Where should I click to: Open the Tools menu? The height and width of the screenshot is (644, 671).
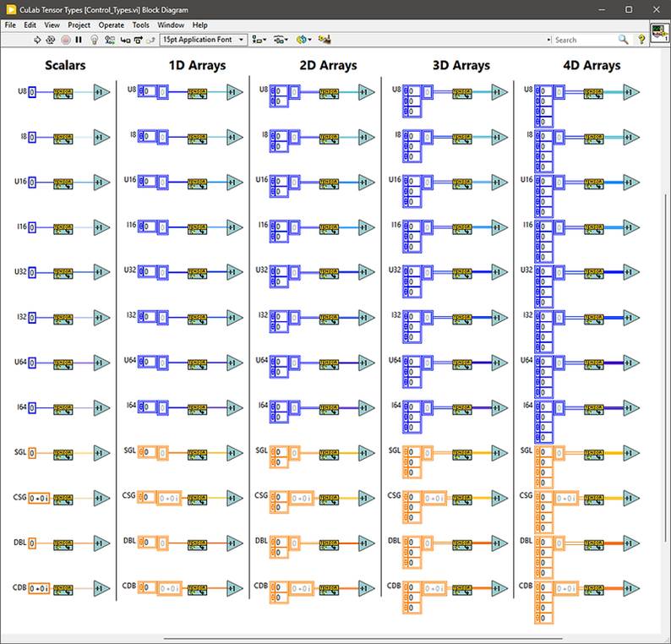[141, 25]
